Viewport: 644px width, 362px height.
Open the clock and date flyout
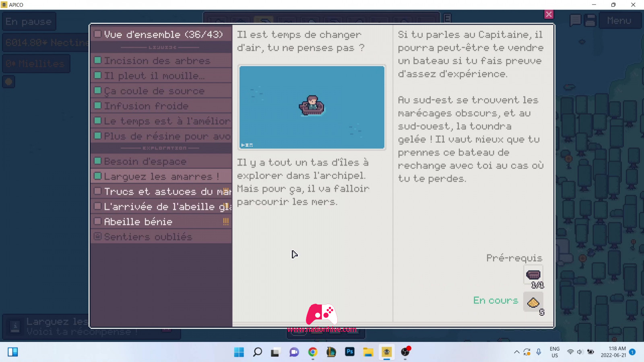[613, 352]
